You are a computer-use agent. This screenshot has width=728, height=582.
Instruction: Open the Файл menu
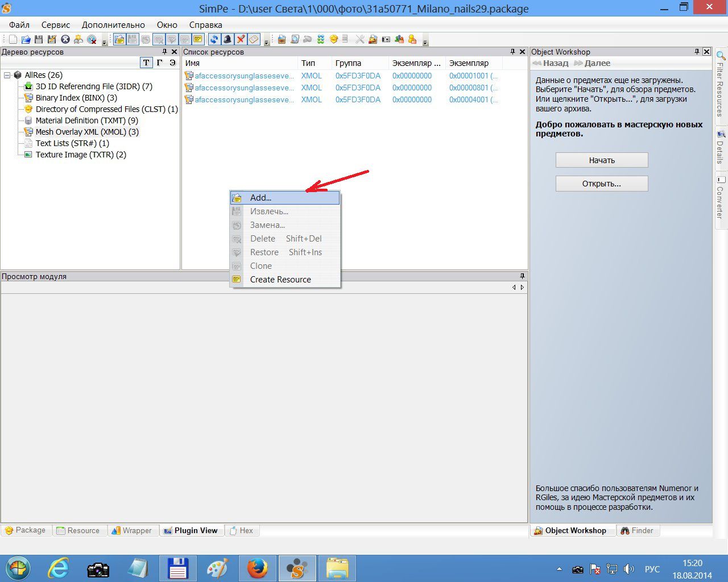tap(19, 25)
